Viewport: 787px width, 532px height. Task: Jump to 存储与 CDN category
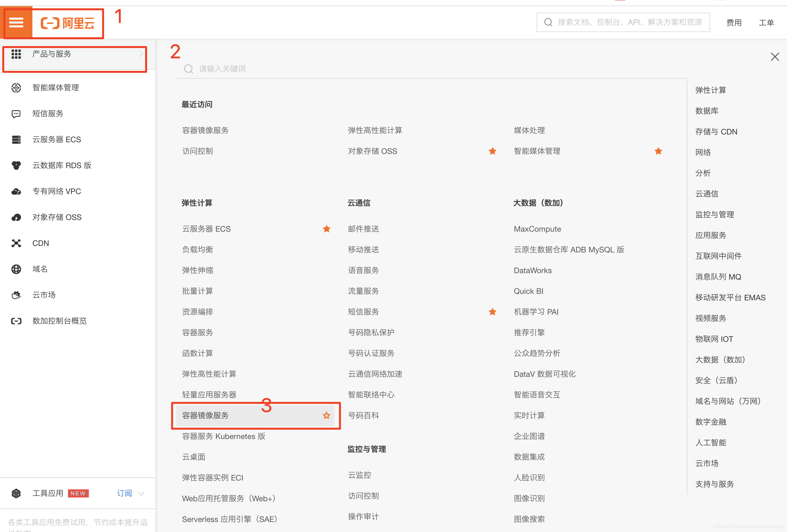(x=716, y=132)
